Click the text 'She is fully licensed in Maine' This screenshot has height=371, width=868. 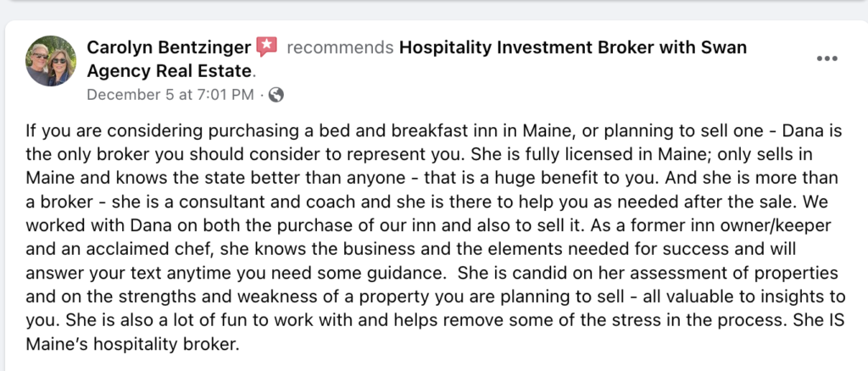click(556, 155)
